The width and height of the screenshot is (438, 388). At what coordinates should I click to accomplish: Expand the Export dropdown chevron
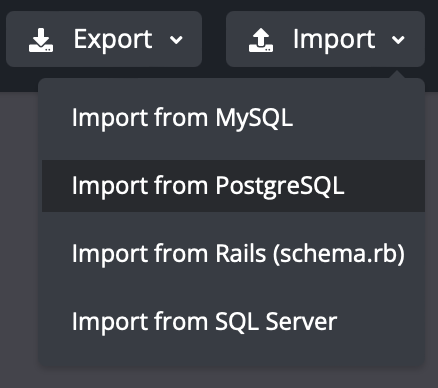click(x=176, y=40)
